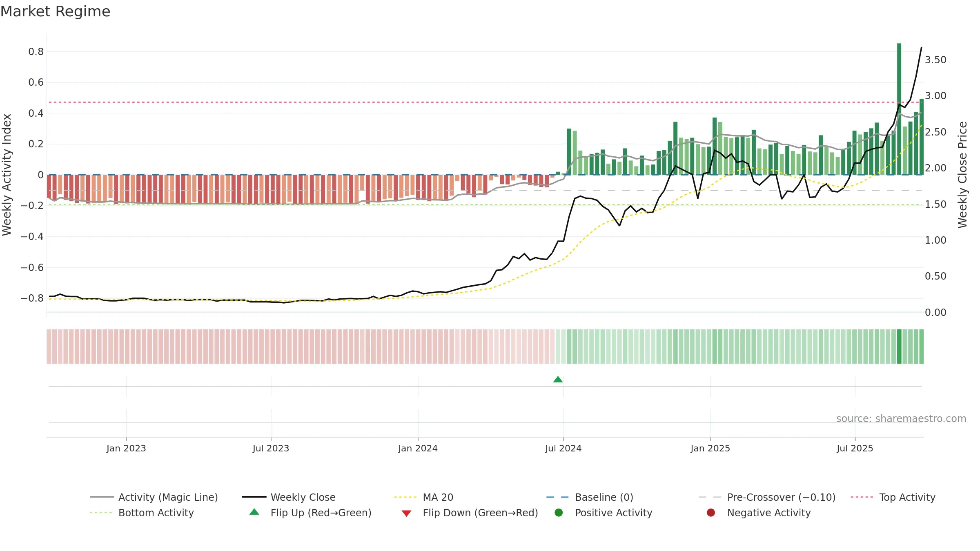Click the tallest green activity bar
Screen dimensions: 980x551
[x=899, y=109]
